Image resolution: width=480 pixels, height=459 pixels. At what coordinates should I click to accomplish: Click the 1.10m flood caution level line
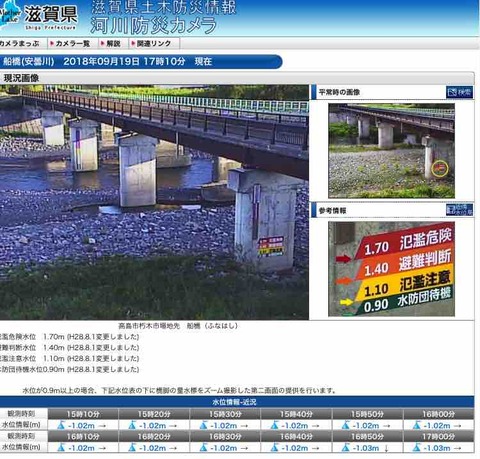click(x=69, y=359)
